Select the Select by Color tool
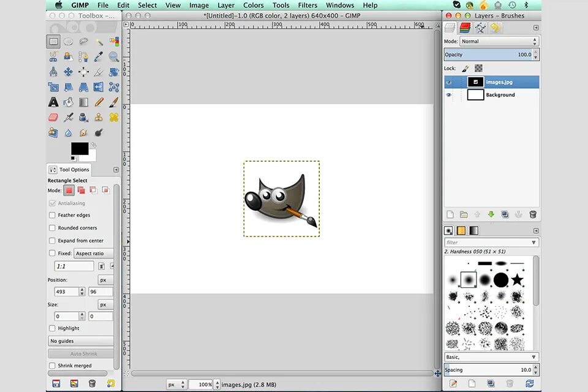The image size is (588, 392). point(114,42)
